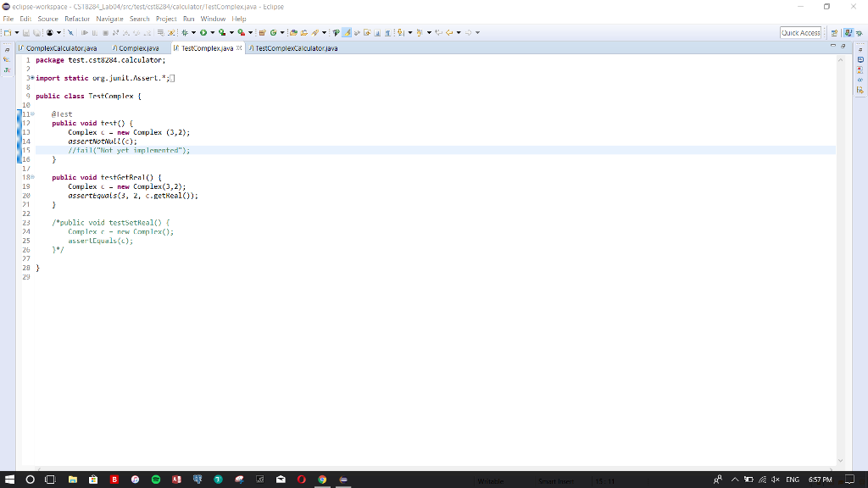Click the New file toolbar icon
This screenshot has height=488, width=868.
coord(8,33)
